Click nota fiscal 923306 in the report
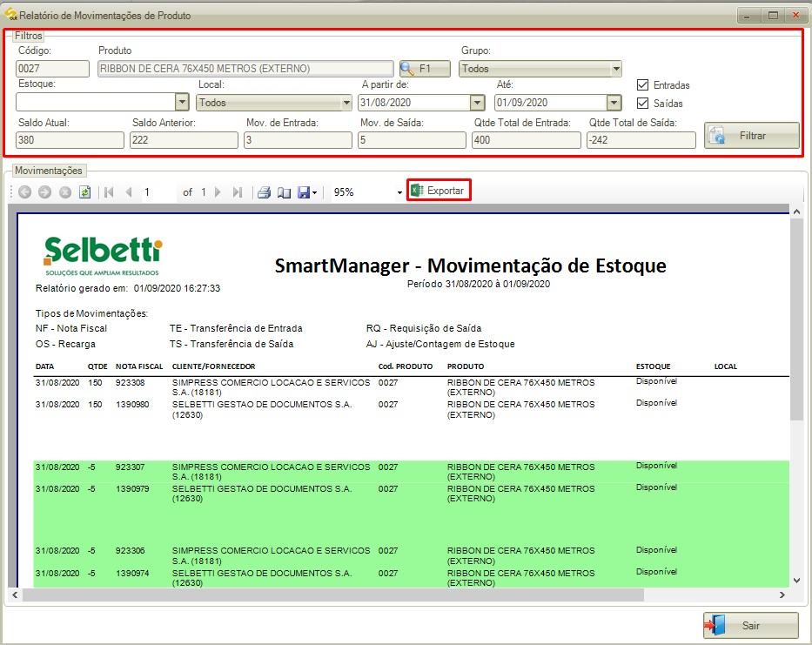 (x=130, y=551)
